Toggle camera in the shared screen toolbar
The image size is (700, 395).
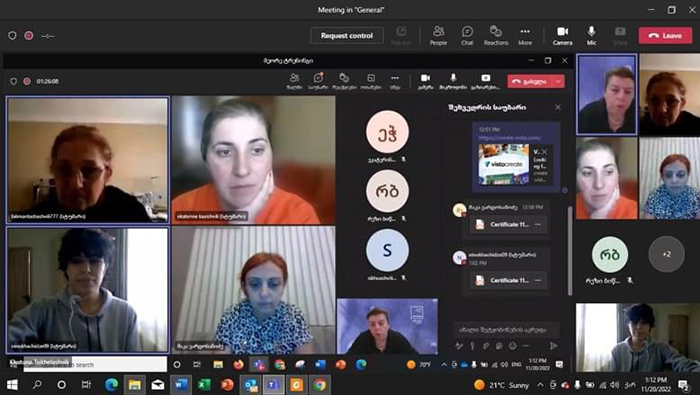pyautogui.click(x=425, y=81)
